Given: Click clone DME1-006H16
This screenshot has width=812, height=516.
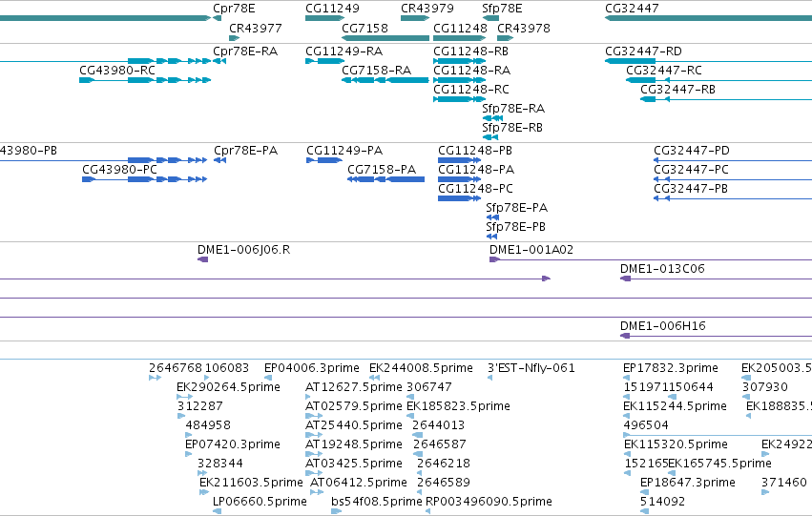Looking at the screenshot, I should pos(663,326).
